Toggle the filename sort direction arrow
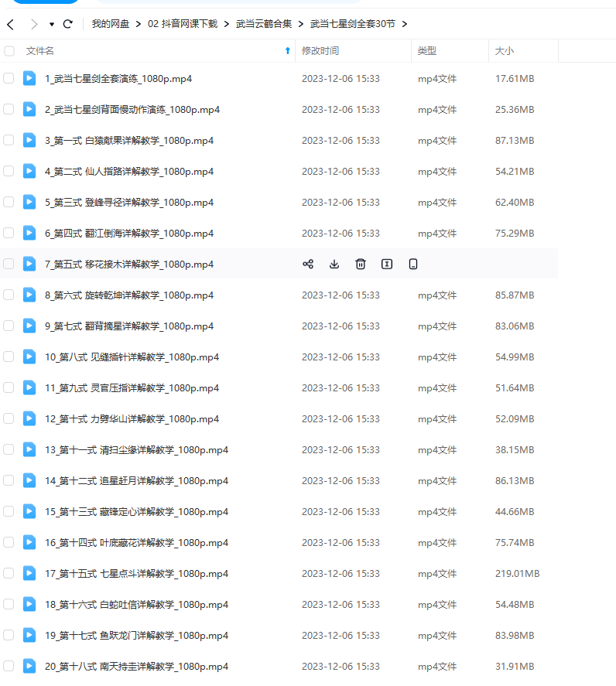 tap(288, 51)
